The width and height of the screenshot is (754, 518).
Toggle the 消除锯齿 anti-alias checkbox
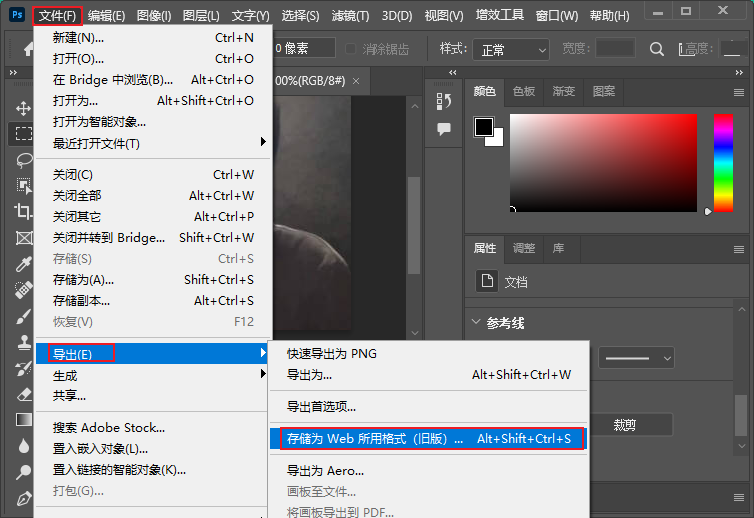[x=350, y=49]
